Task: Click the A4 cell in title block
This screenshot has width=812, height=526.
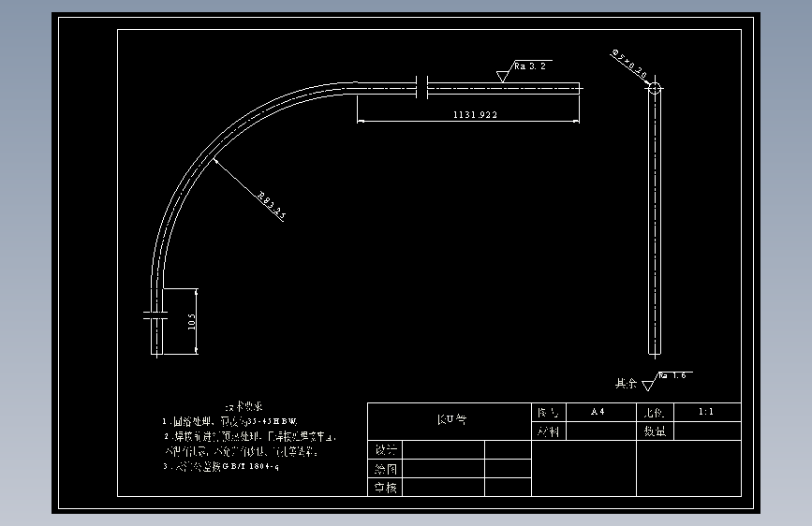Action: point(600,412)
